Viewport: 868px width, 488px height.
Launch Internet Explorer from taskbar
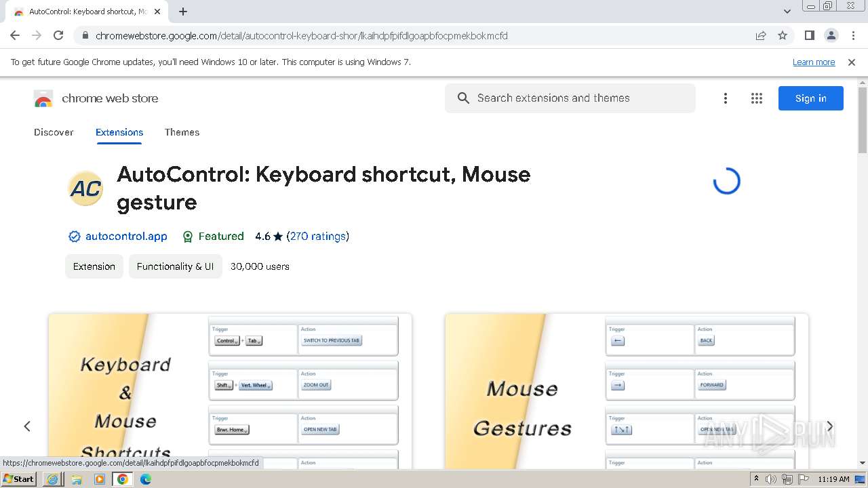click(x=53, y=479)
